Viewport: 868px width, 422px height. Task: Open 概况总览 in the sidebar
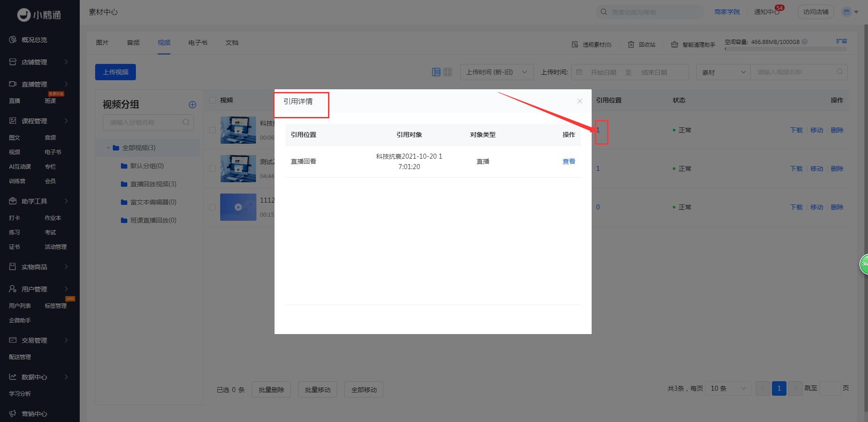click(x=34, y=40)
